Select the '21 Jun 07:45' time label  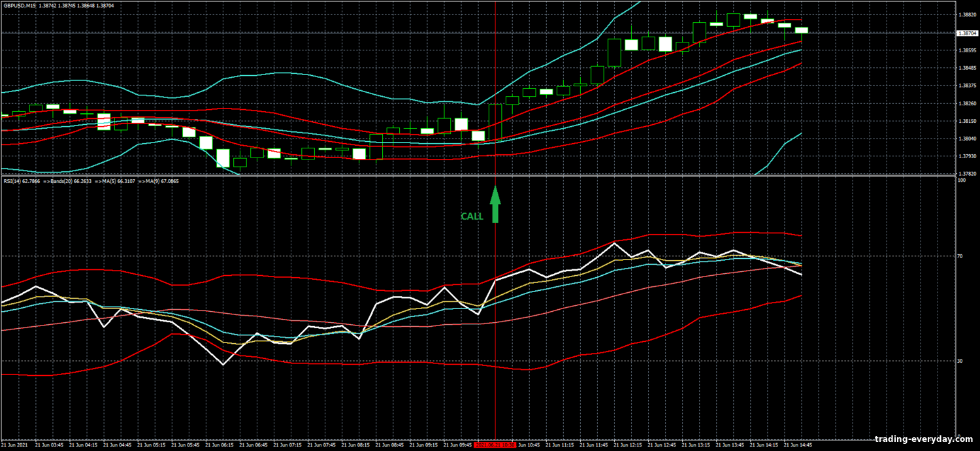coord(321,445)
